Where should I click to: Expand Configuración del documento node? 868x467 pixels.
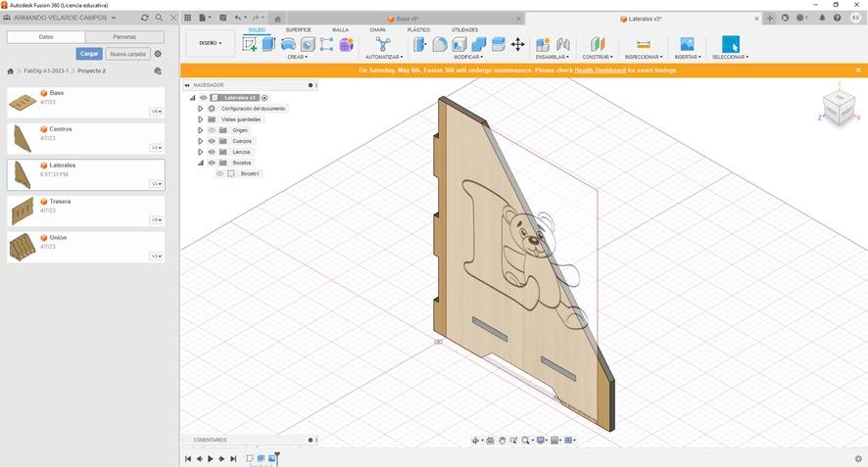(x=201, y=109)
